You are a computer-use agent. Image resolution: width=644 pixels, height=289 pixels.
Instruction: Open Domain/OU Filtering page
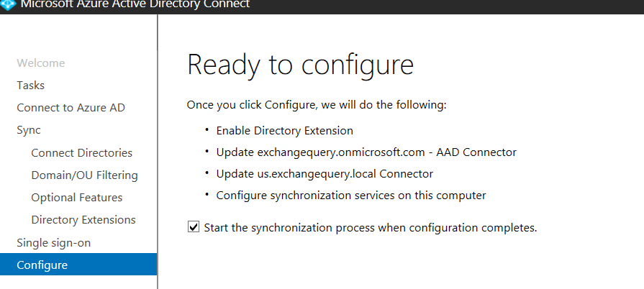point(84,175)
